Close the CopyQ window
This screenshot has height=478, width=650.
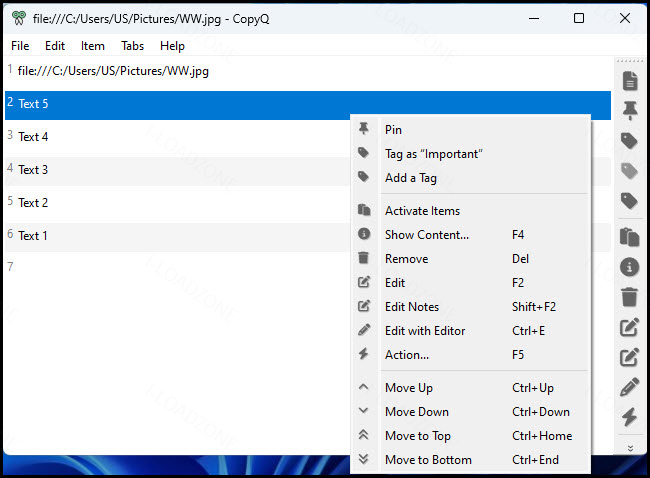[x=625, y=18]
